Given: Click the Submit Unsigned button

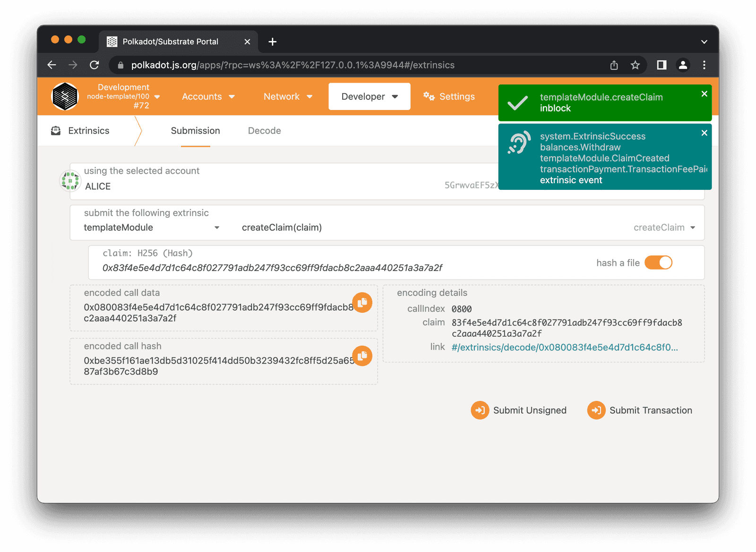Looking at the screenshot, I should pyautogui.click(x=519, y=410).
